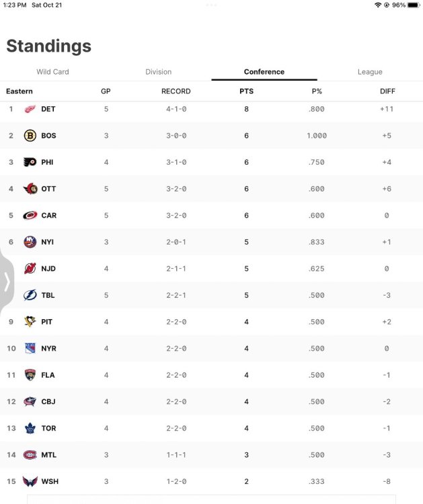
Task: Switch to the Wild Card tab
Action: 52,72
